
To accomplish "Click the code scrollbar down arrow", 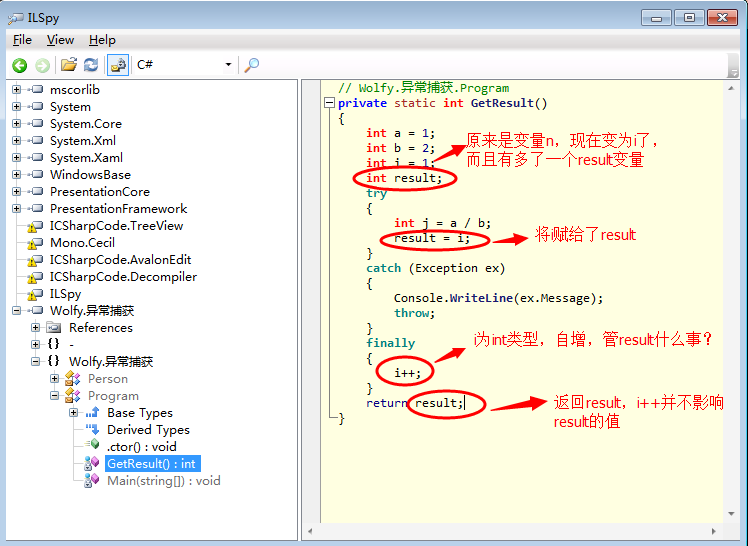I will (731, 514).
